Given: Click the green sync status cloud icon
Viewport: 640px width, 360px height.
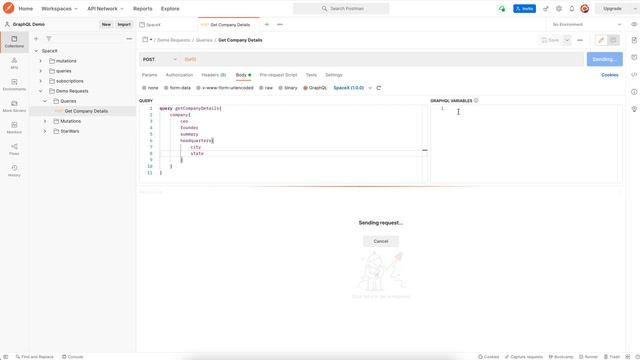Looking at the screenshot, I should (x=502, y=9).
